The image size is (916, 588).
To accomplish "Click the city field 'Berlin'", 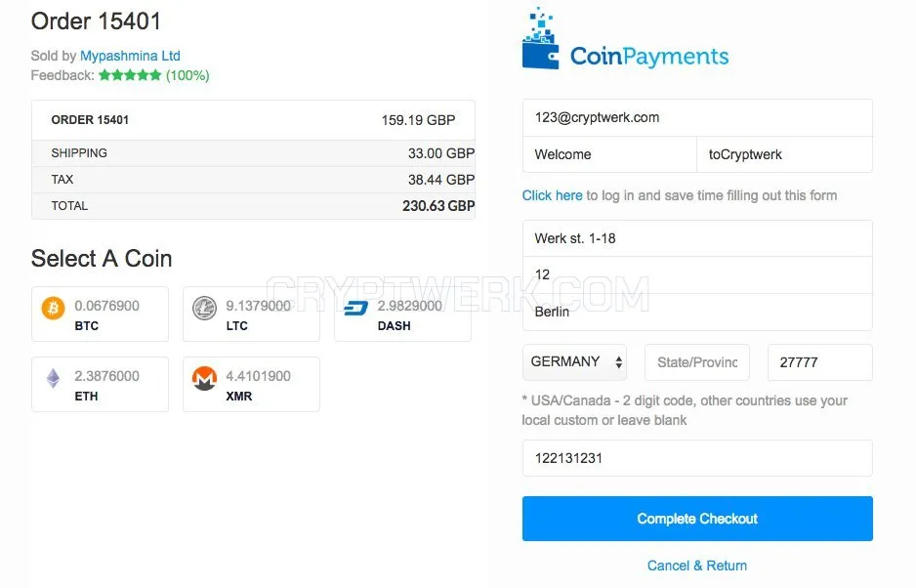I will point(697,312).
